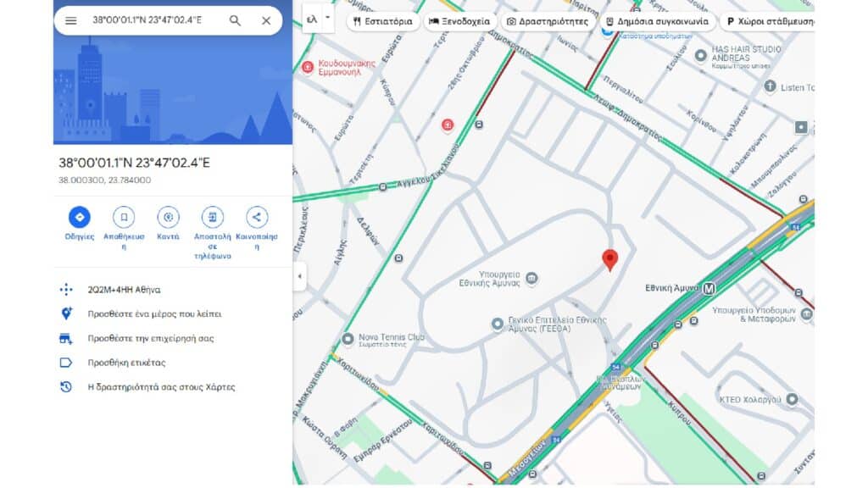Click the Κοντά nearby icon
868x488 pixels.
(x=169, y=217)
